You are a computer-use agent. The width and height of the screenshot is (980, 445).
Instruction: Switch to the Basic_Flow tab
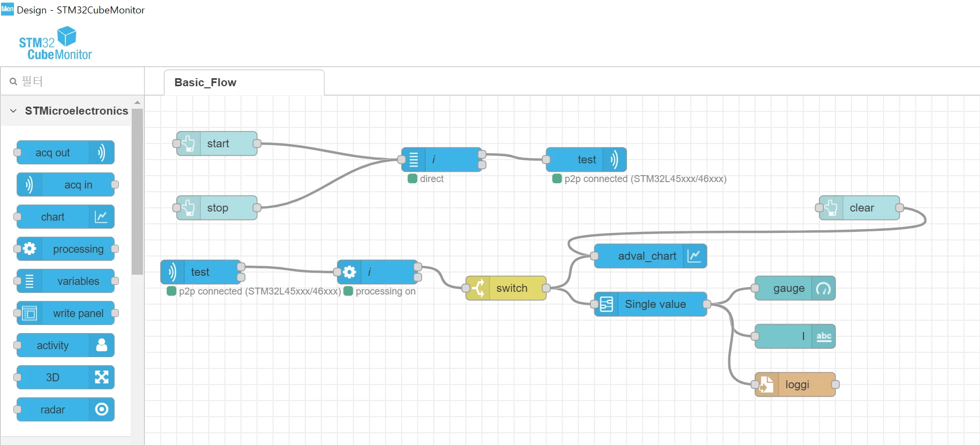244,82
